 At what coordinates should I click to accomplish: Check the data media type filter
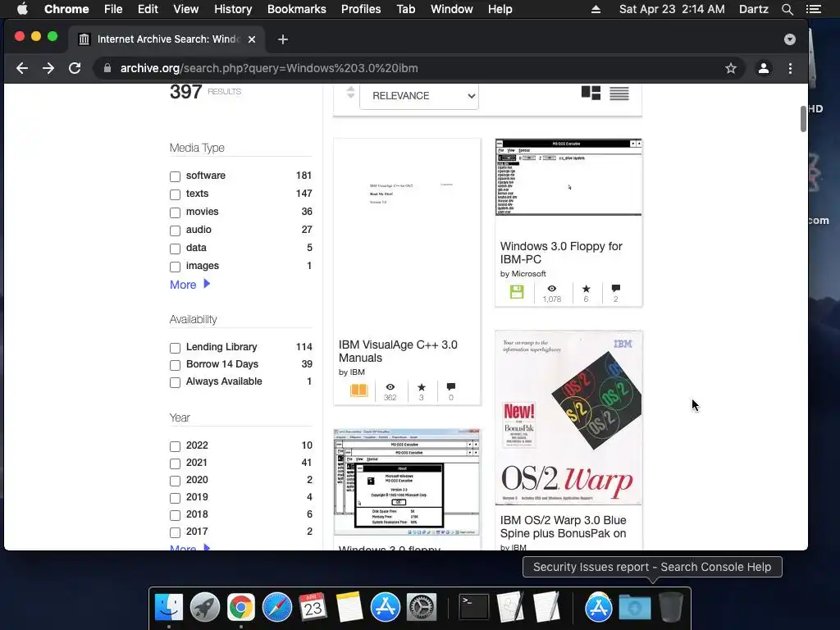176,249
